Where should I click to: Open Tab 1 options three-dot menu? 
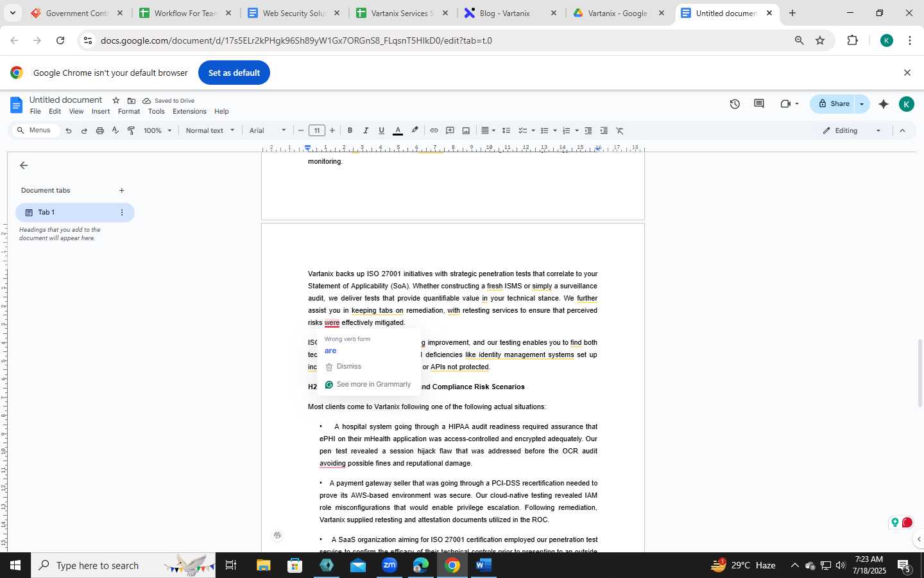pos(122,213)
